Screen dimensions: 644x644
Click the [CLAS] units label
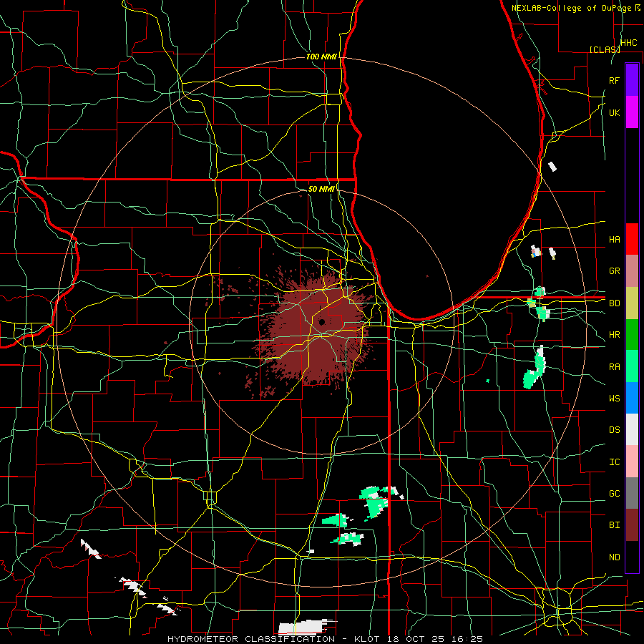(605, 49)
